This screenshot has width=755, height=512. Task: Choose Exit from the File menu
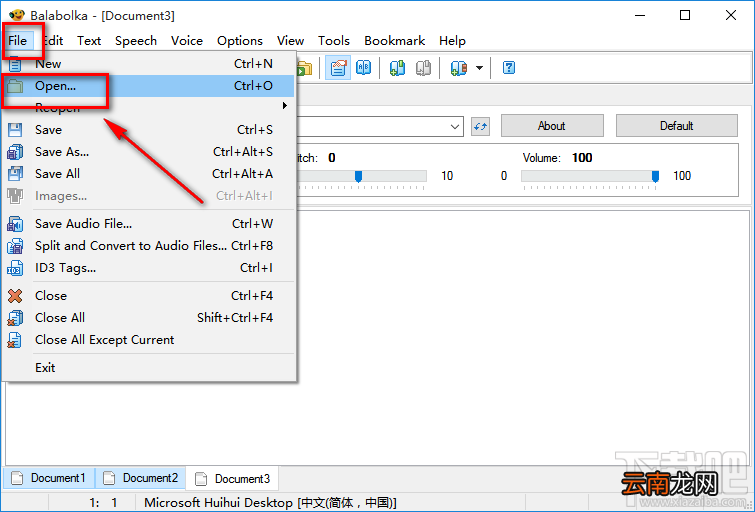(149, 368)
